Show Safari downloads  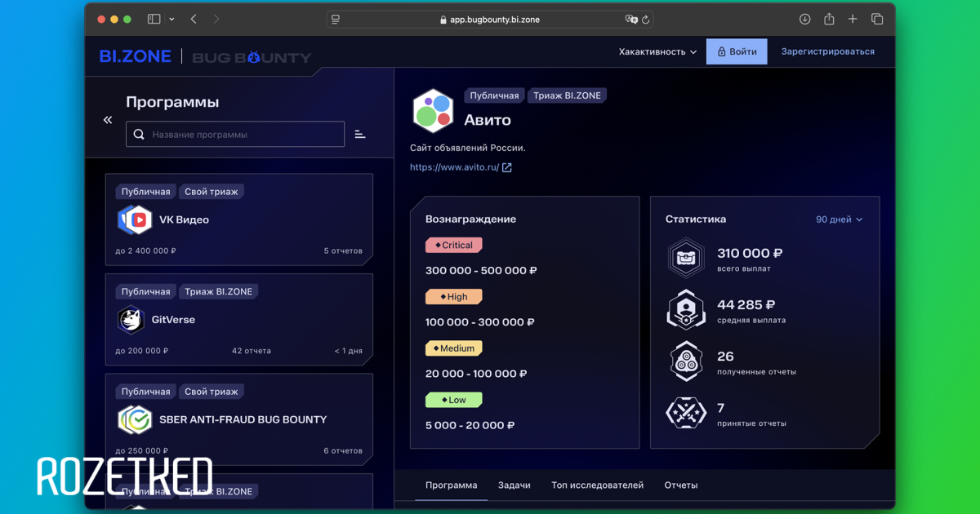(x=804, y=20)
